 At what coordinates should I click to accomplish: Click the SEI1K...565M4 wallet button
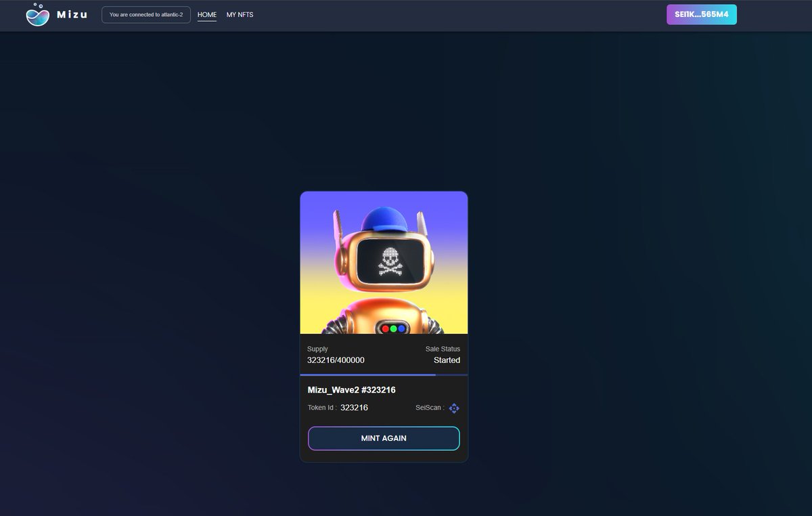pos(702,14)
